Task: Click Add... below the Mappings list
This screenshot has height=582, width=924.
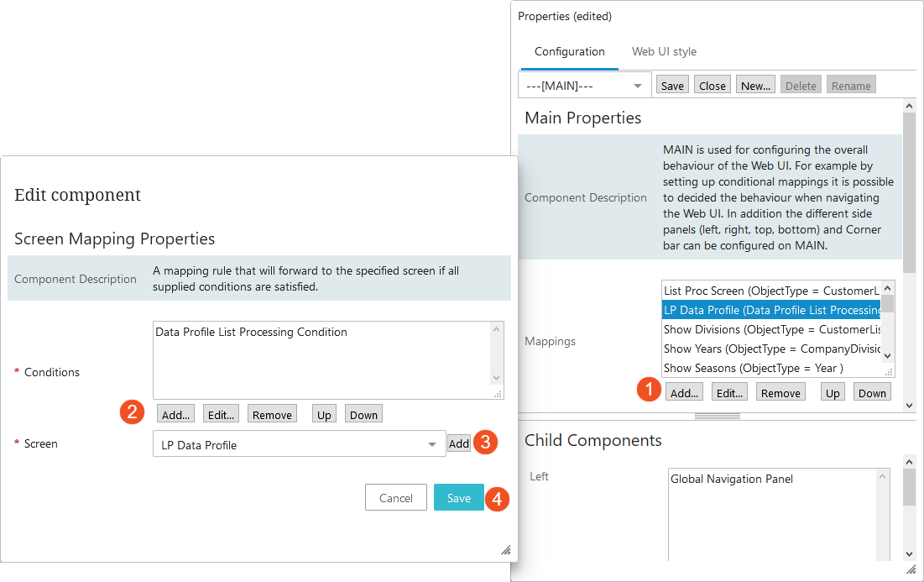Action: (x=685, y=392)
